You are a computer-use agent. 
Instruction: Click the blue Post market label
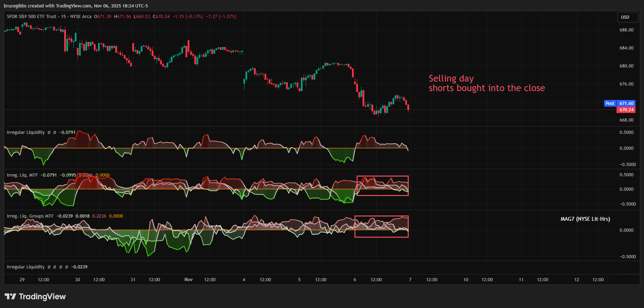click(x=610, y=103)
